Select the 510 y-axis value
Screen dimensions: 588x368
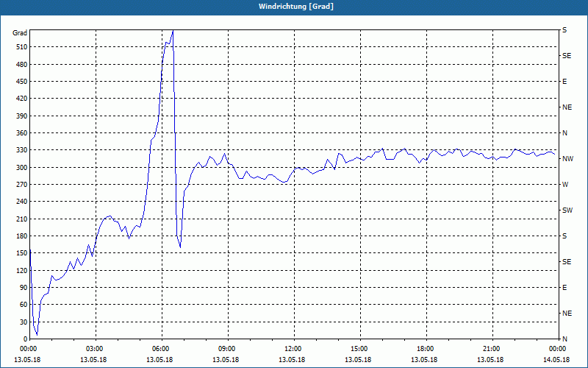[x=21, y=47]
